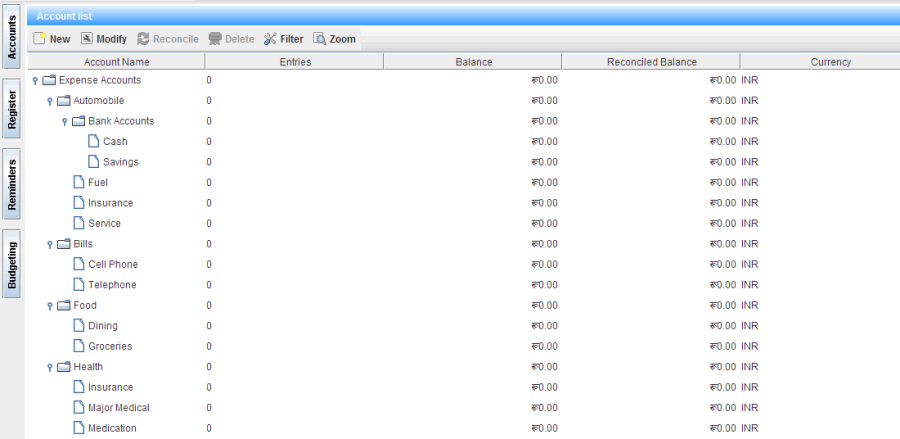Sort by the Reconciled Balance column header
Screen dimensions: 900x439
coord(651,62)
